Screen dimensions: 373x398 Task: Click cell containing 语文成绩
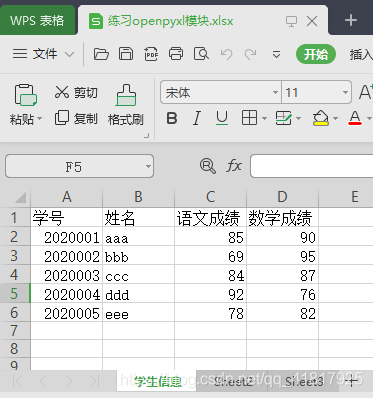tap(210, 218)
